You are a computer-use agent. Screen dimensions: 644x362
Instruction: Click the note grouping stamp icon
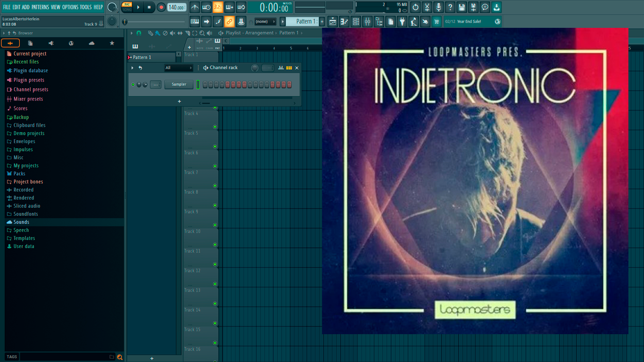pos(241,21)
